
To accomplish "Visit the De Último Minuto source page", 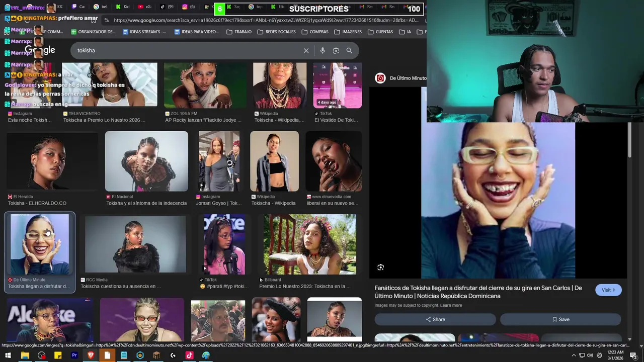I will click(x=608, y=290).
